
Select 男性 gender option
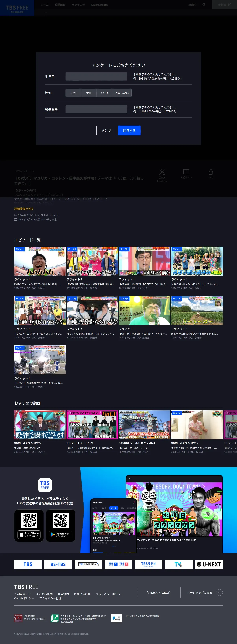(x=73, y=93)
